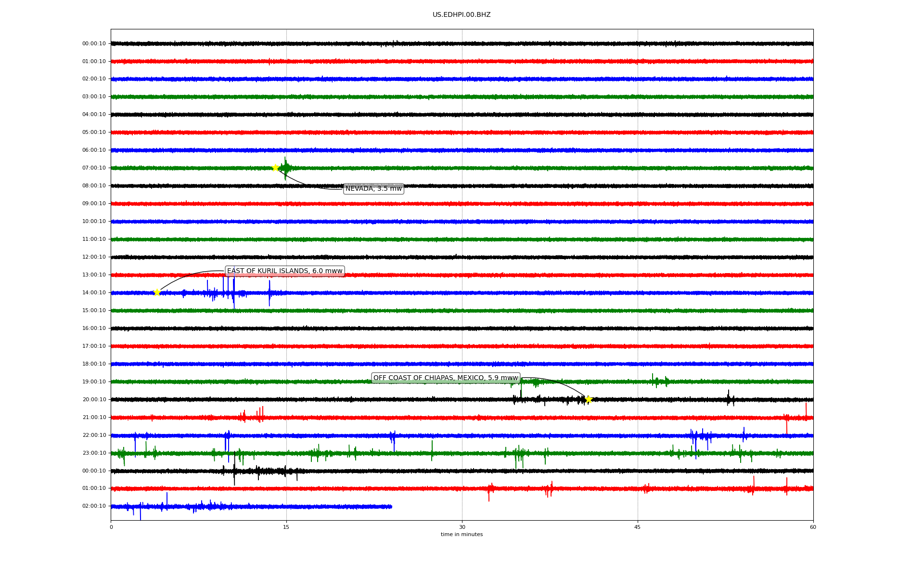Select the 08:00:10 trace time label
Image resolution: width=924 pixels, height=578 pixels.
tap(94, 186)
